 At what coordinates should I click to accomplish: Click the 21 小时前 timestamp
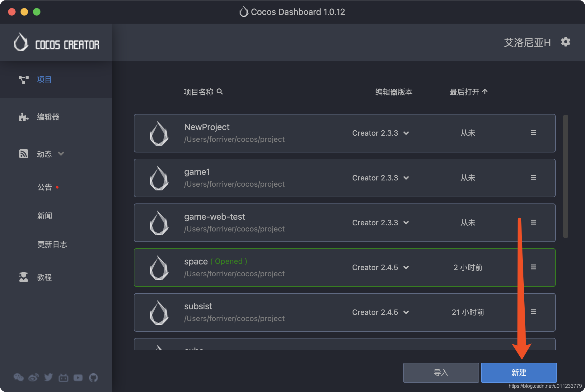(x=468, y=312)
